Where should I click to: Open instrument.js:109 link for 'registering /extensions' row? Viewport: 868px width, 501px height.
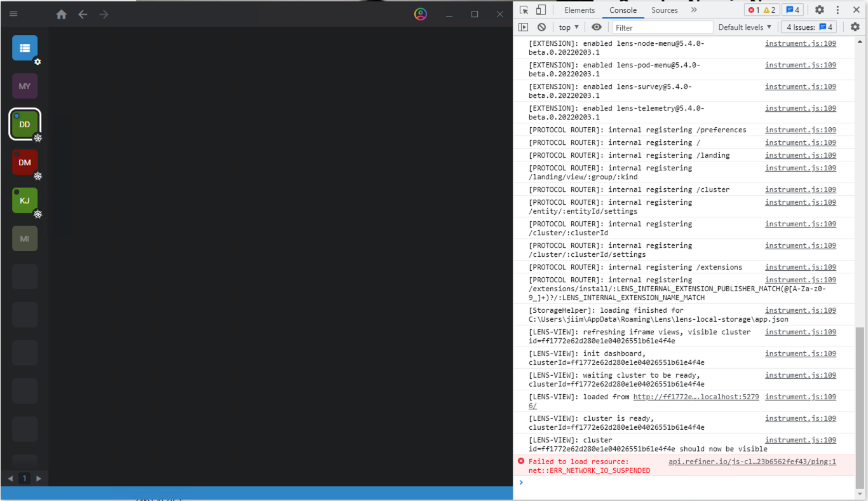(x=801, y=267)
